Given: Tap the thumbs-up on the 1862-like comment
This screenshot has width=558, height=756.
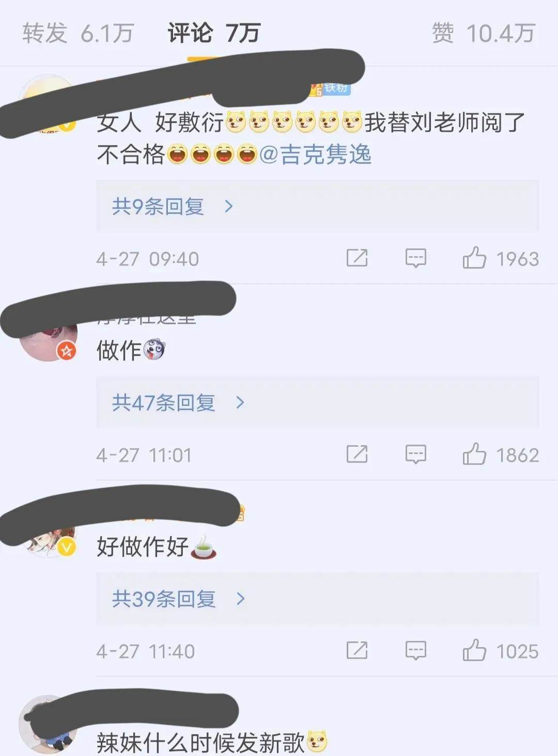Looking at the screenshot, I should point(474,453).
